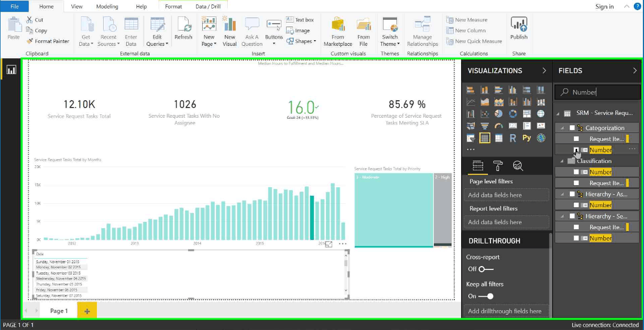The width and height of the screenshot is (644, 330).
Task: Check the Hierarchy - Se... checkbox
Action: tap(572, 216)
